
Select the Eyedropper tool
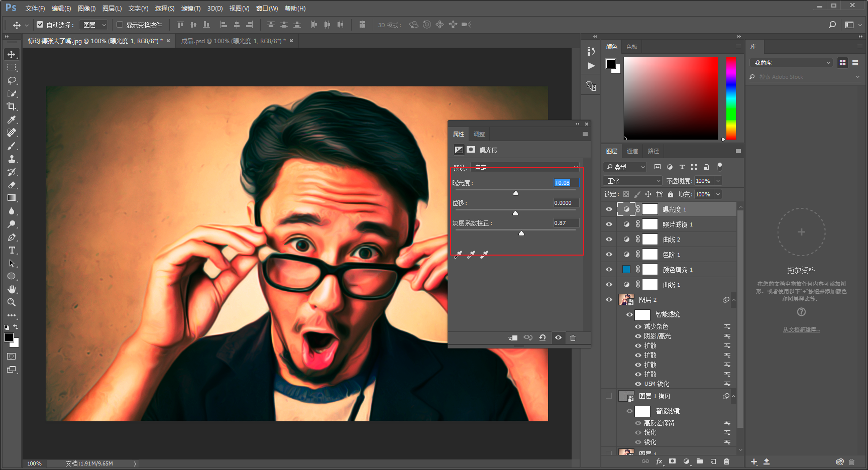click(x=12, y=120)
